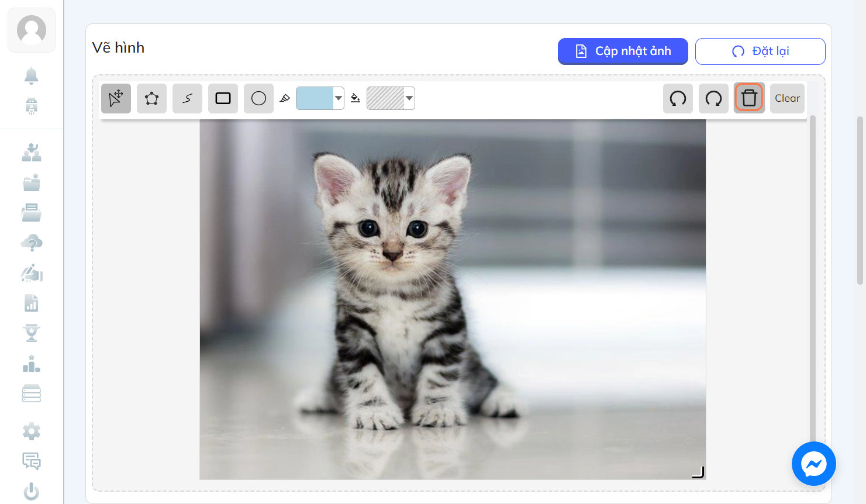Open settings gear in sidebar
This screenshot has width=866, height=504.
(32, 431)
